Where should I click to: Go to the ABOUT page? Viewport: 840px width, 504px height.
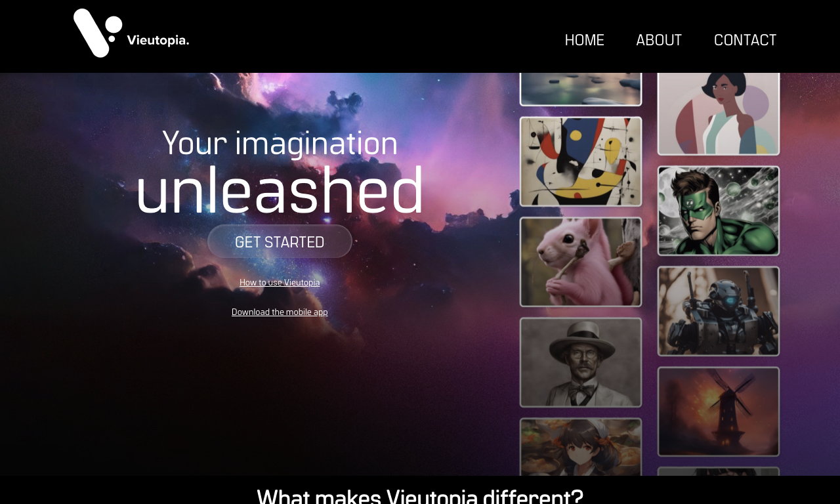[x=659, y=41]
